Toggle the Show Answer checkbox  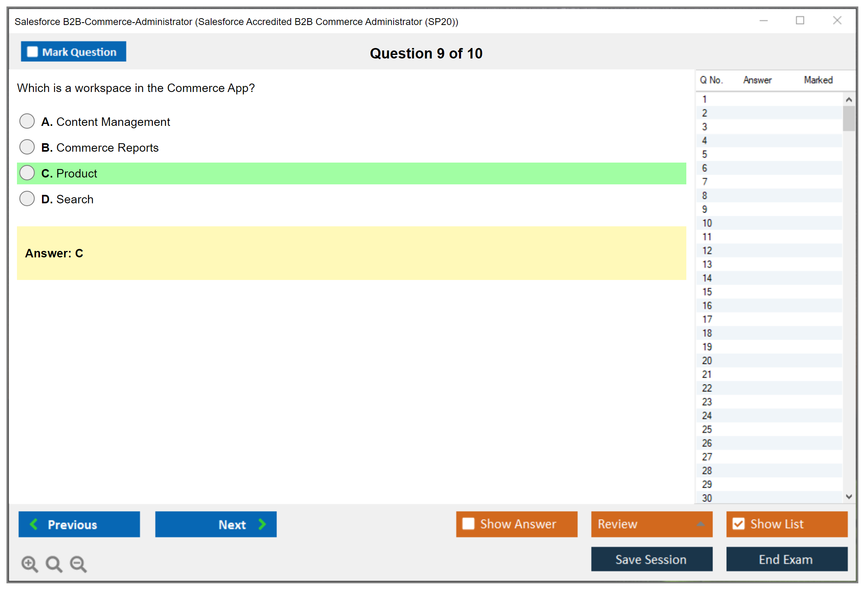pos(468,524)
